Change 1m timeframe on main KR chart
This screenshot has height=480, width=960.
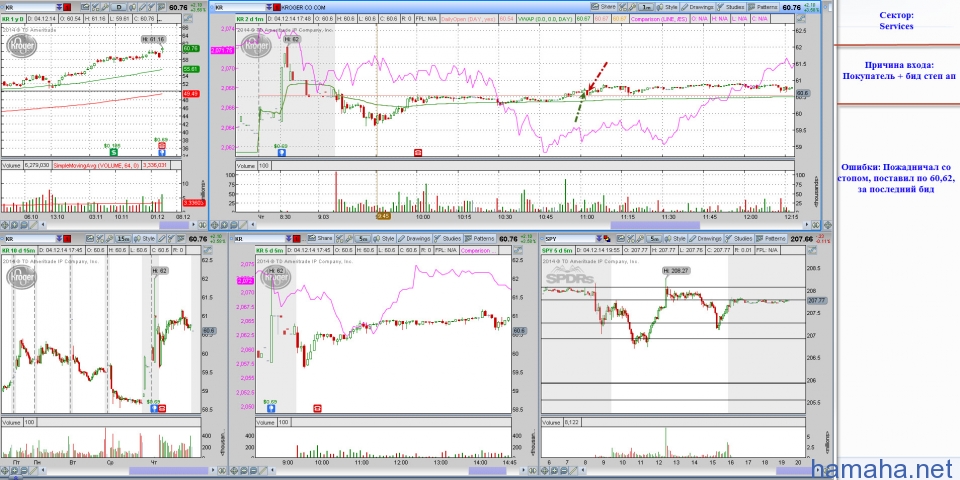646,7
